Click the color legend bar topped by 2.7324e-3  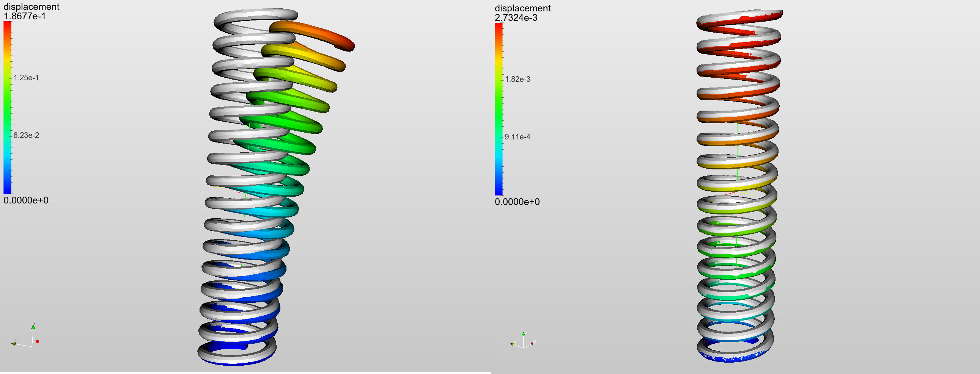pos(499,109)
